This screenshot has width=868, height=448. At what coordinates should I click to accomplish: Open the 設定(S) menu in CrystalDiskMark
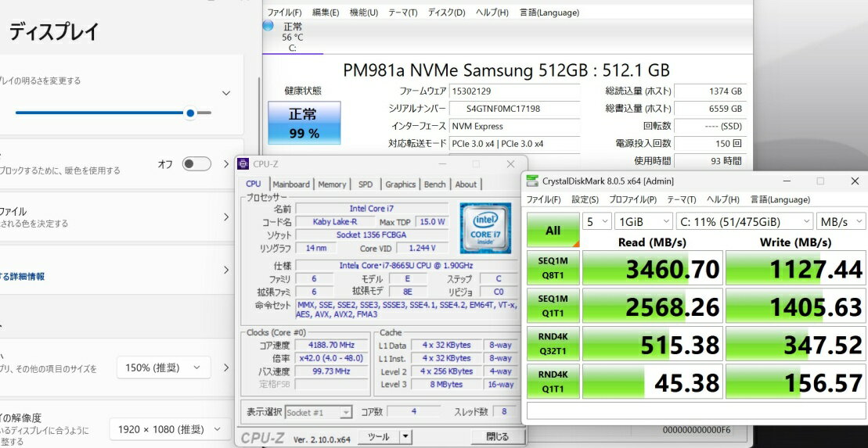click(x=585, y=200)
